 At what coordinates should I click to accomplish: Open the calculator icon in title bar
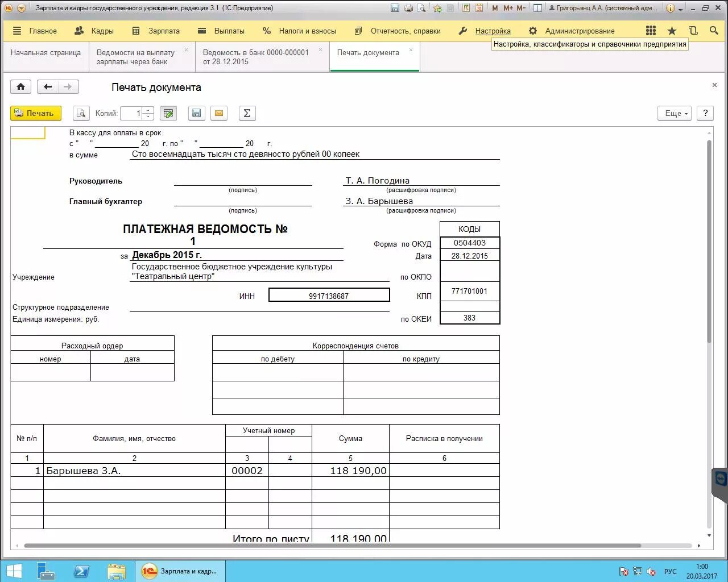[466, 8]
